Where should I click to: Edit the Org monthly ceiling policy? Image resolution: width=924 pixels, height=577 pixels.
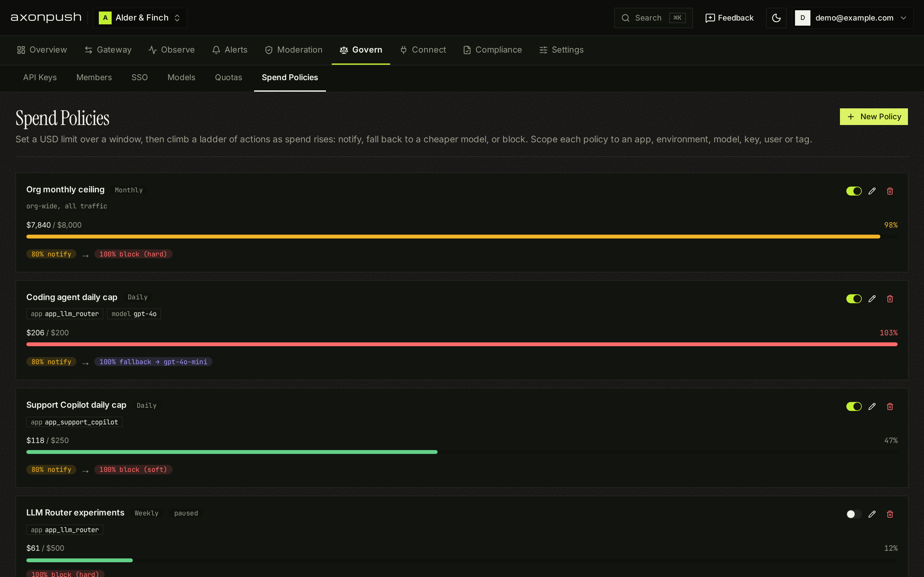(x=872, y=191)
